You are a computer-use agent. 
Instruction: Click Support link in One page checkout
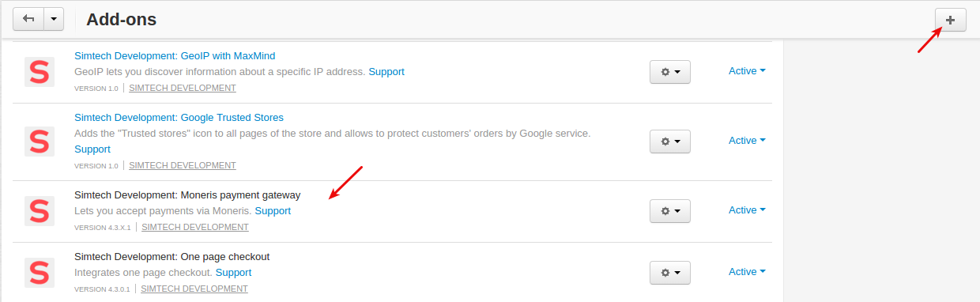(233, 273)
